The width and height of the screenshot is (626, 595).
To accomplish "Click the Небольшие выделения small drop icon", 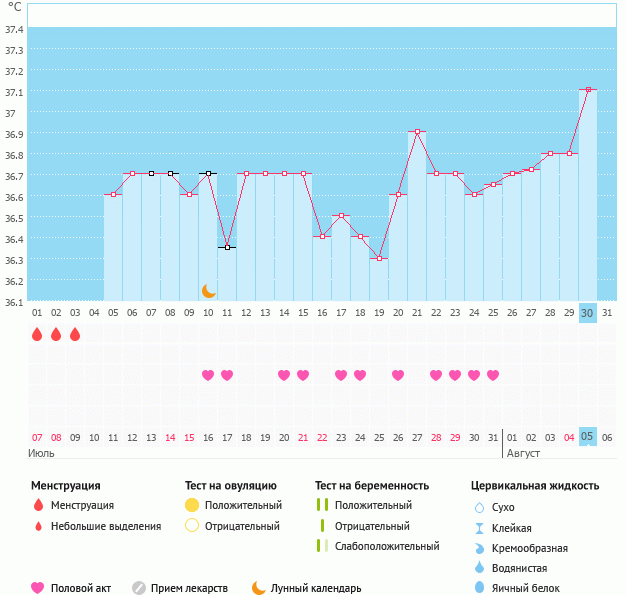I will (x=38, y=526).
